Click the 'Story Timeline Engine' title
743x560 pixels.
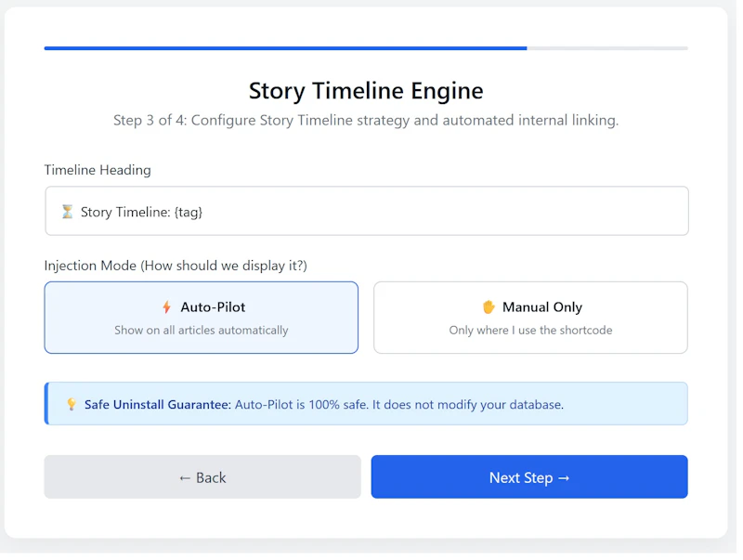pos(366,90)
